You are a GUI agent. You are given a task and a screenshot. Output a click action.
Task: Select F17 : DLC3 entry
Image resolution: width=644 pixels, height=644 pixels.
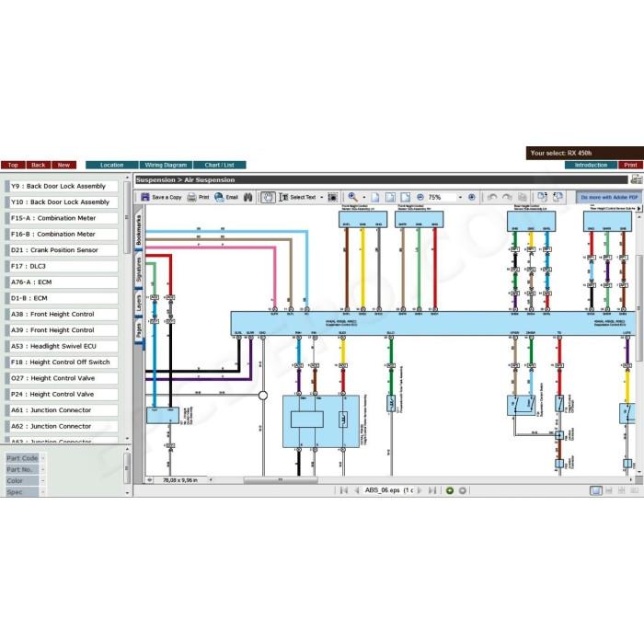tap(62, 266)
